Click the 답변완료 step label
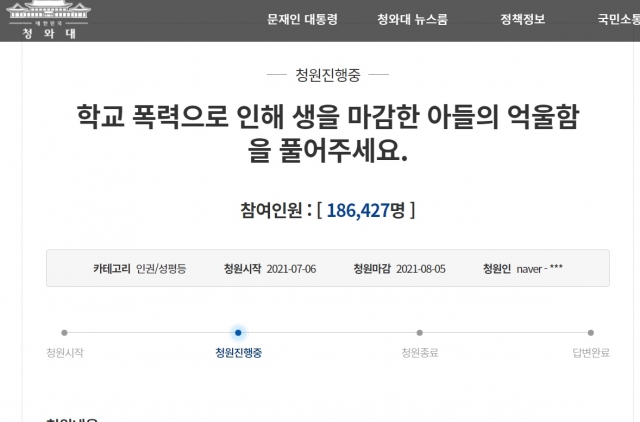640x422 pixels. 591,353
